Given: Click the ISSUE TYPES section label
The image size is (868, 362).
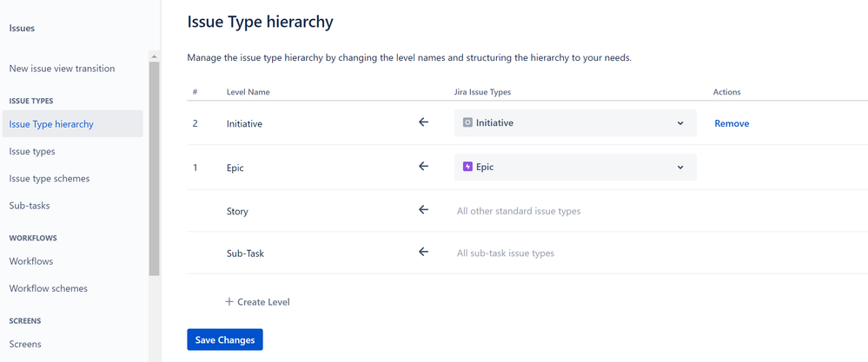Looking at the screenshot, I should point(31,101).
